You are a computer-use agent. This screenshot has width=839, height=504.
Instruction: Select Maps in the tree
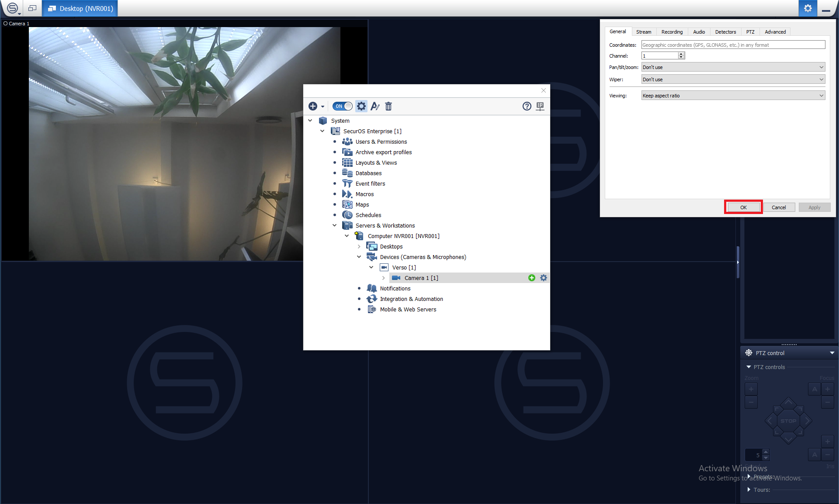point(362,204)
